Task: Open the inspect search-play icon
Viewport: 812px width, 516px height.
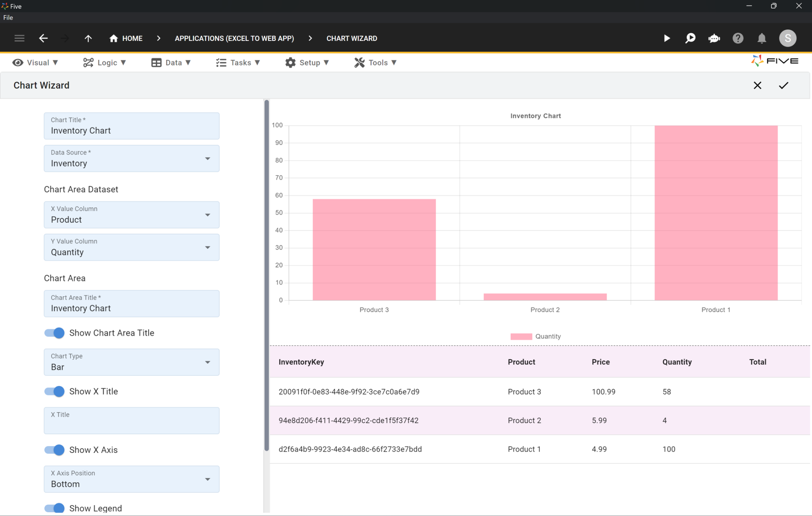Action: tap(690, 38)
